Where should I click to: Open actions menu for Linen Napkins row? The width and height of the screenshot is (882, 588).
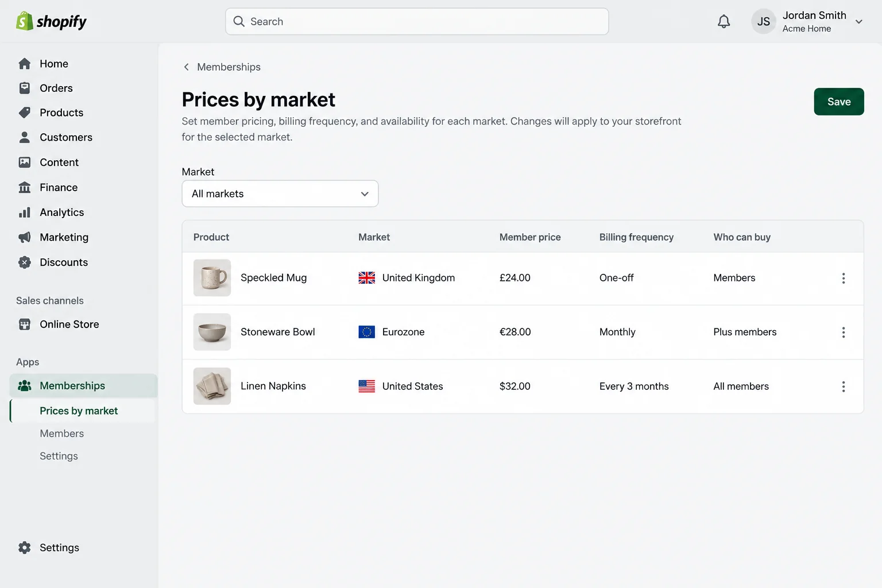(x=844, y=386)
